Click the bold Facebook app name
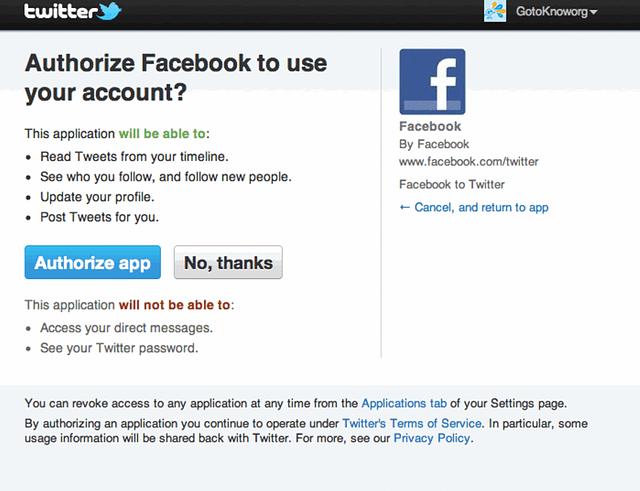Image resolution: width=640 pixels, height=491 pixels. 430,127
